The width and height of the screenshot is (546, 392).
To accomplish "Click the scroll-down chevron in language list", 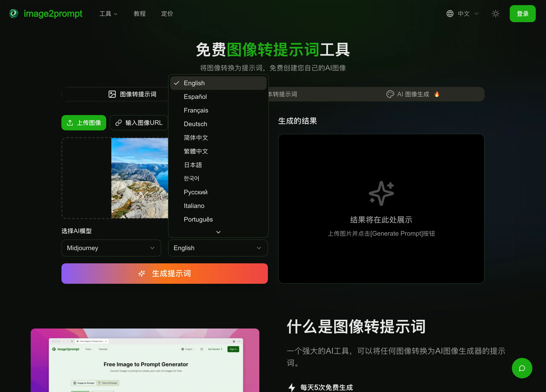I will point(218,232).
